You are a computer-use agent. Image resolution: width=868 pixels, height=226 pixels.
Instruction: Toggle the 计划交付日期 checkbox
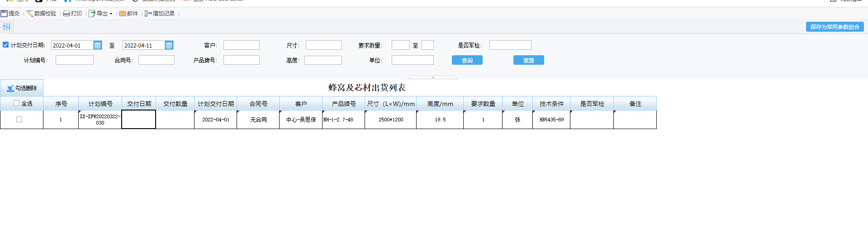click(6, 45)
